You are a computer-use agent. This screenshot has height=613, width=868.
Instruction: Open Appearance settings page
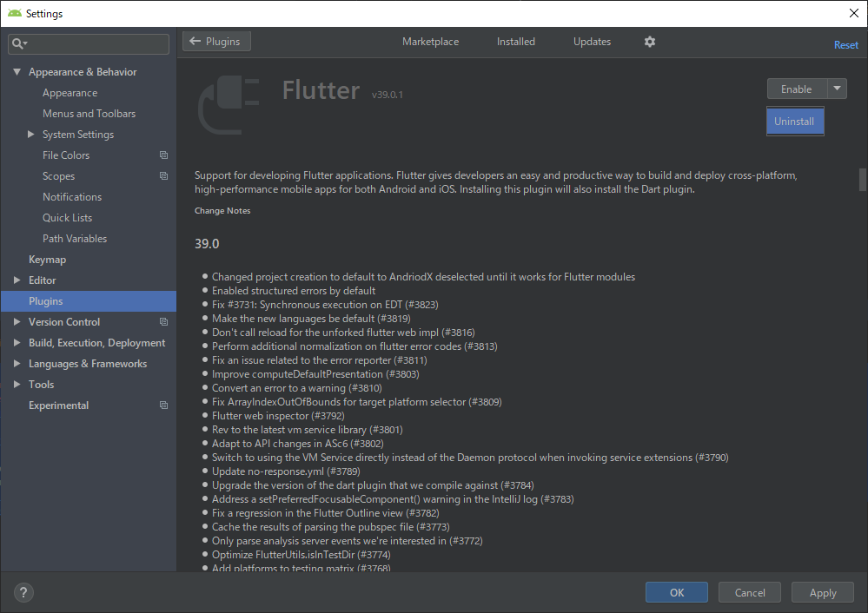pyautogui.click(x=70, y=93)
